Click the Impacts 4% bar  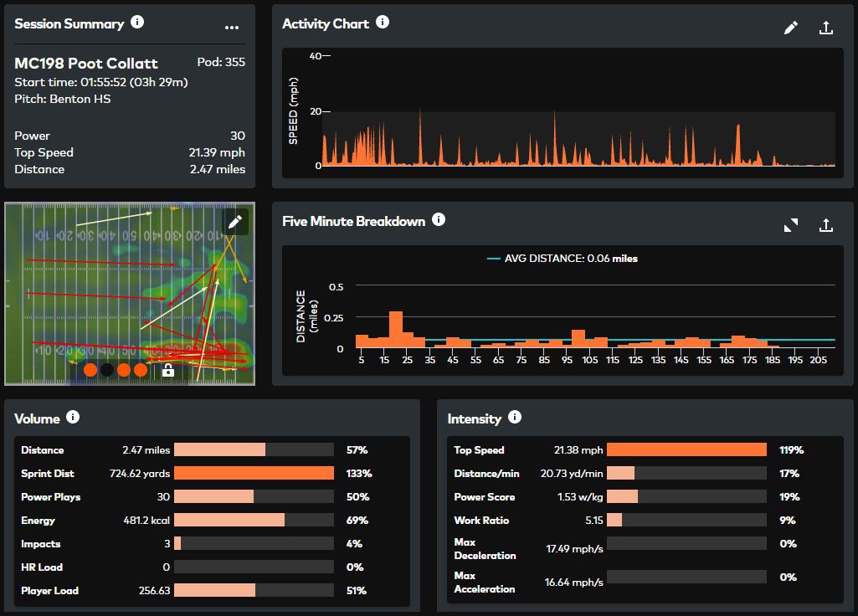tap(254, 544)
